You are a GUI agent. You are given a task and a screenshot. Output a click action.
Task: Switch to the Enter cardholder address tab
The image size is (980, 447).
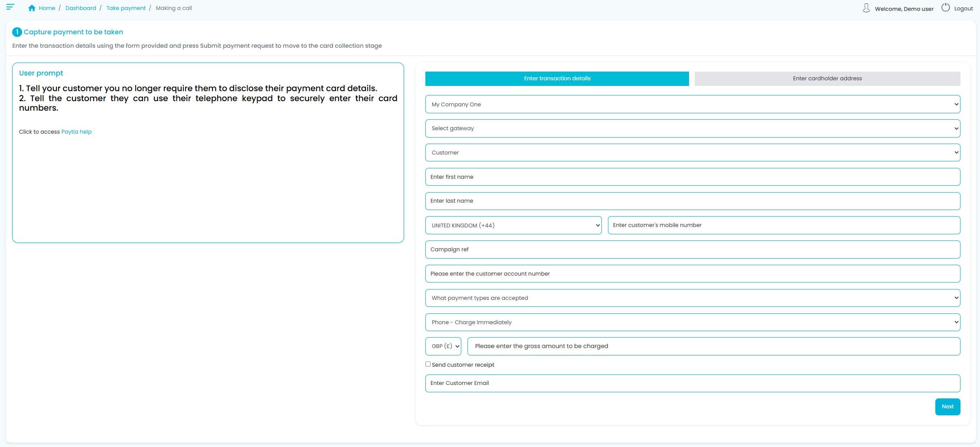pyautogui.click(x=827, y=79)
